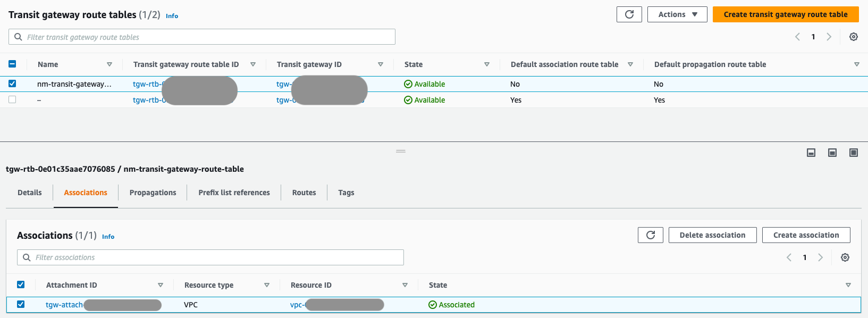Screen dimensions: 868x318
Task: Sort associations by Attachment ID
Action: click(161, 285)
